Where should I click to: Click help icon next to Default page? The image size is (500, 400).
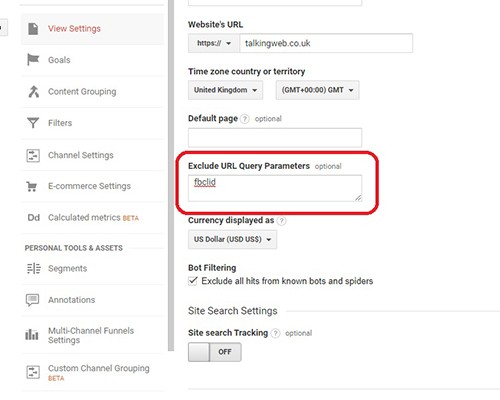[245, 119]
